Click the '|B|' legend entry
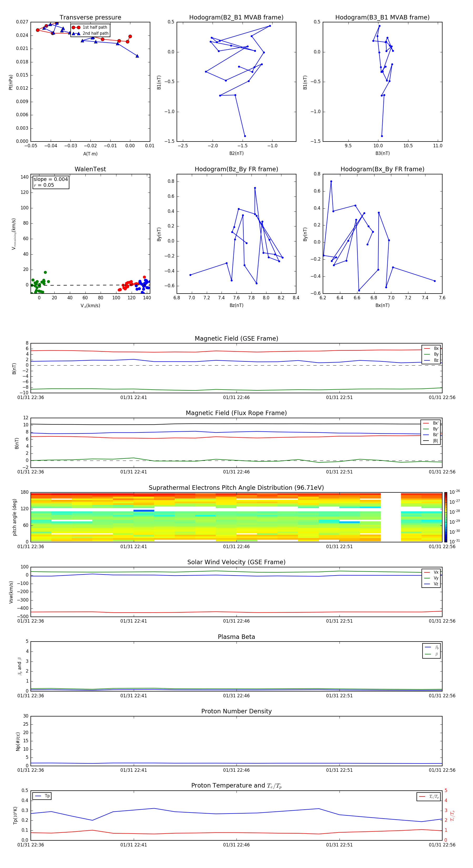473x868 pixels. (x=431, y=441)
